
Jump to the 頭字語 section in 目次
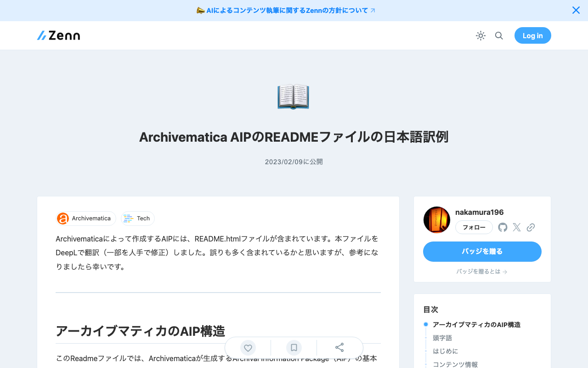point(442,338)
